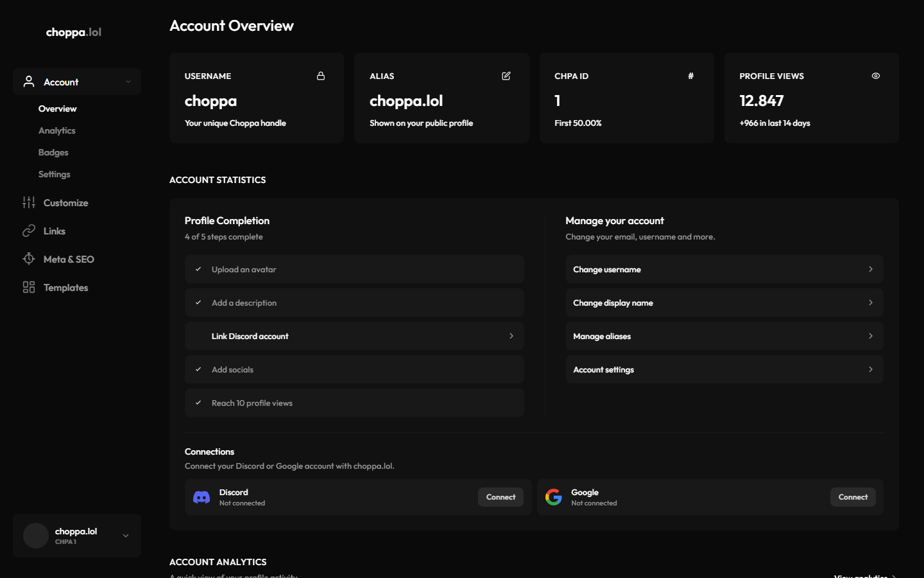Click the Links chain icon

click(29, 231)
